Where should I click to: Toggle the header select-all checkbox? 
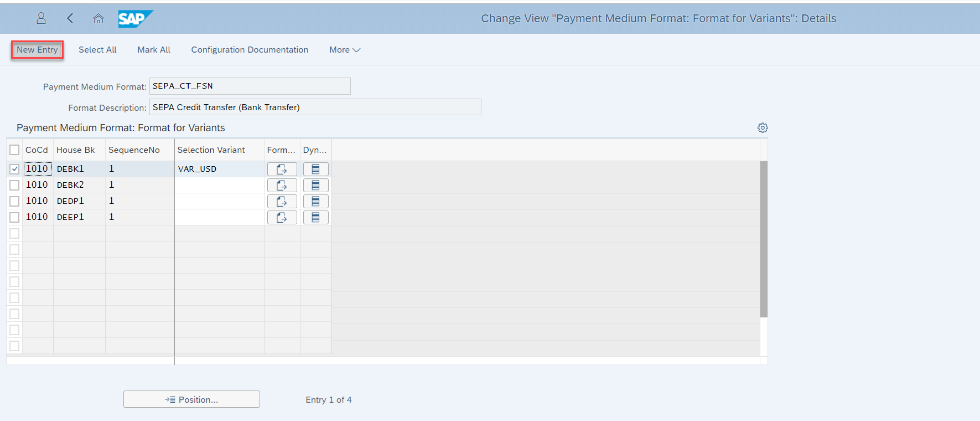tap(14, 150)
